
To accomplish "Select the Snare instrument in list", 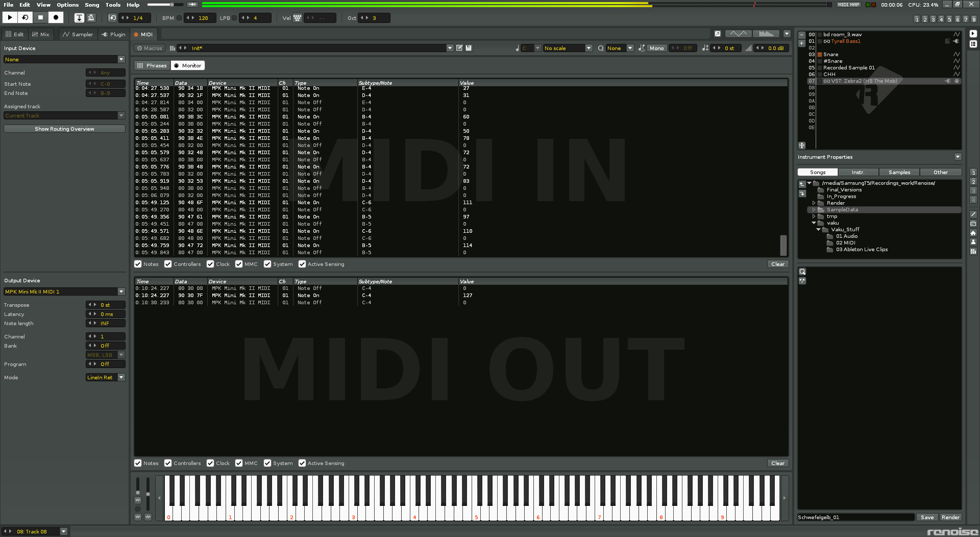I will (x=830, y=54).
